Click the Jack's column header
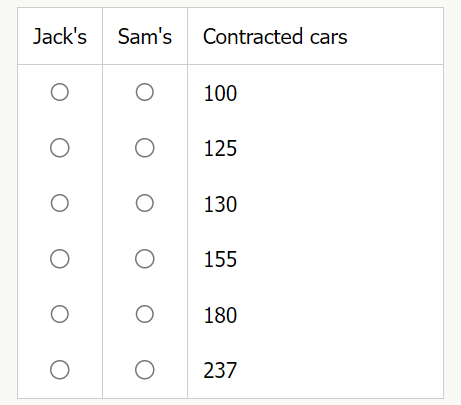 60,36
